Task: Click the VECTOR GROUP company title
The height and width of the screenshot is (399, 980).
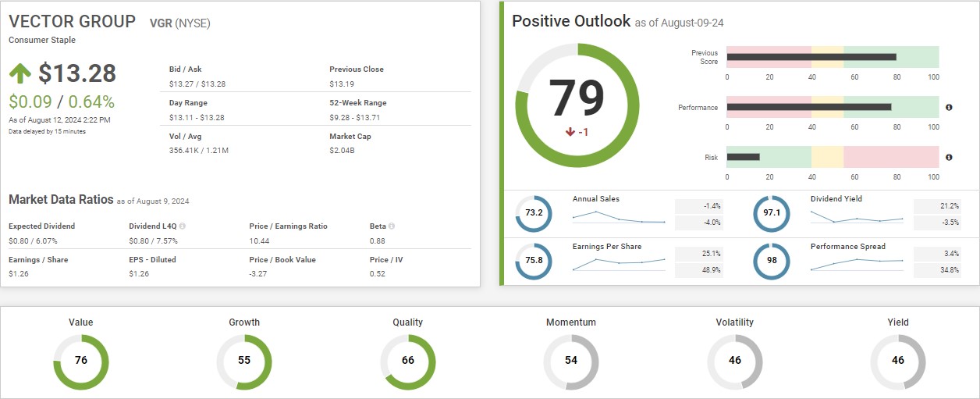Action: [x=72, y=22]
